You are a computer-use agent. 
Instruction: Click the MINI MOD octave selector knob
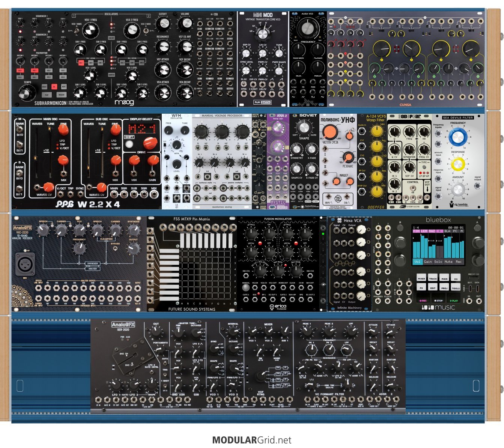263,34
